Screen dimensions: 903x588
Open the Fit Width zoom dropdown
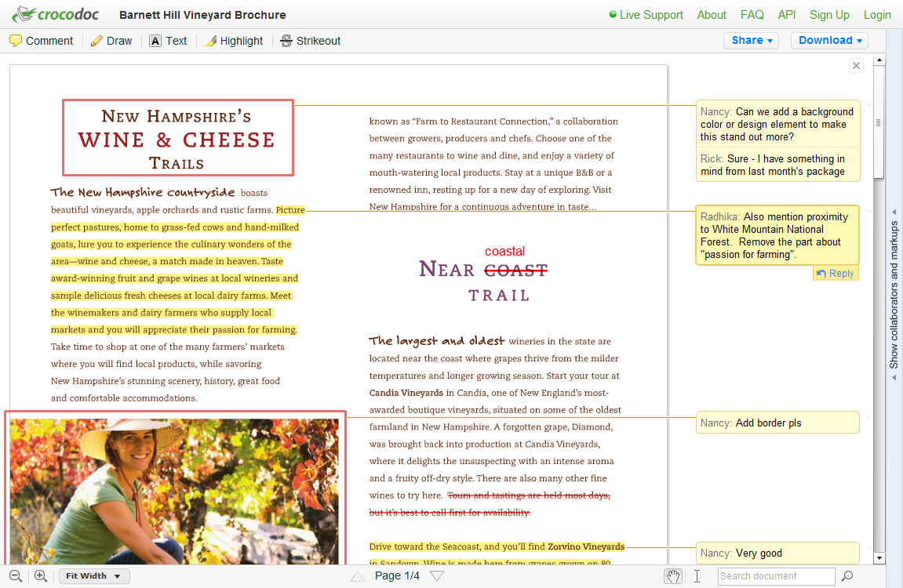click(94, 576)
